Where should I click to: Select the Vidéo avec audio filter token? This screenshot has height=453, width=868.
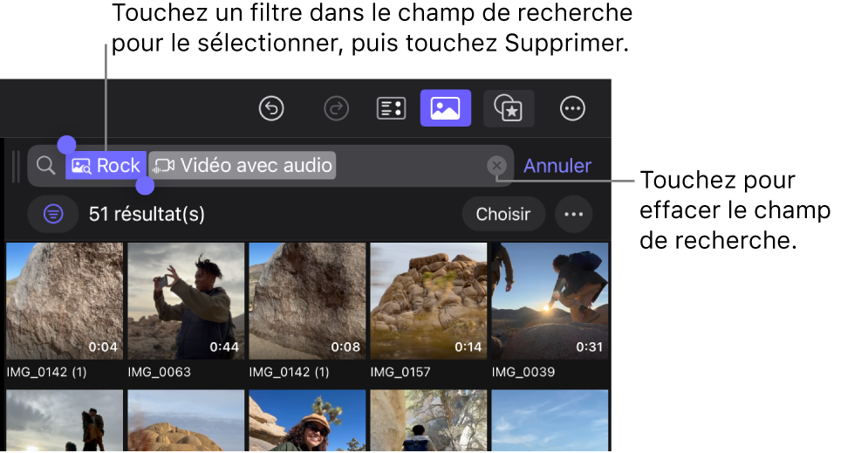(243, 166)
